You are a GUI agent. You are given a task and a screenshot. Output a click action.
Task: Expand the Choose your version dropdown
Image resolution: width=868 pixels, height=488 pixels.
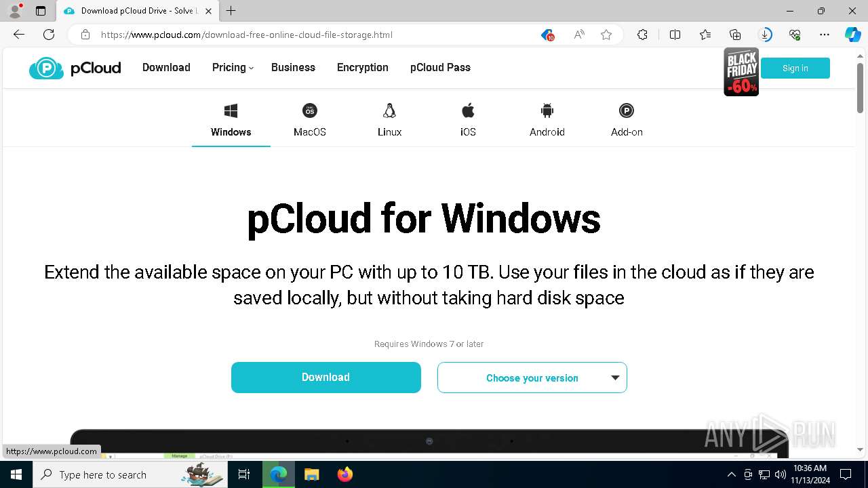[532, 378]
